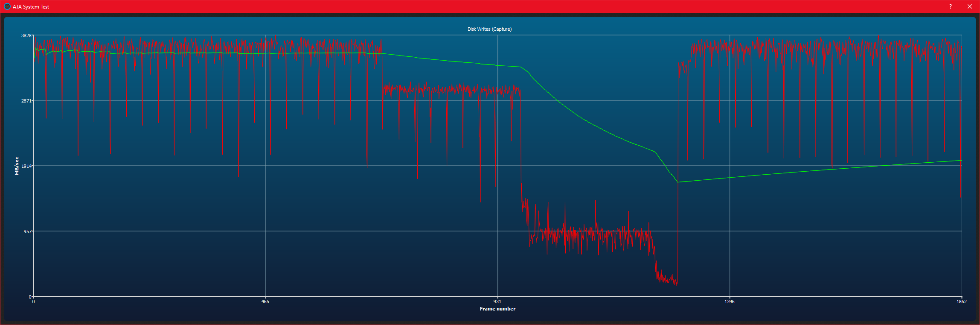Click the grid intersection of 1396 and 957
This screenshot has width=980, height=325.
(730, 231)
